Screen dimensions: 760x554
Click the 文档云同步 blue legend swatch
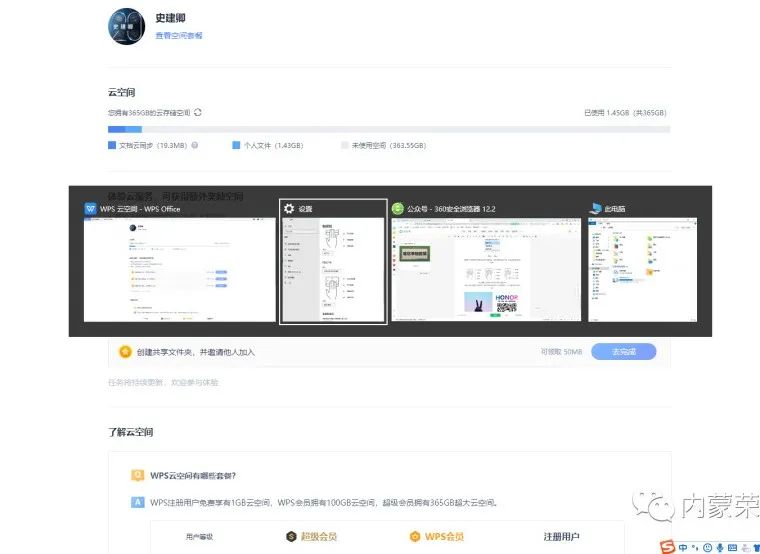click(112, 145)
